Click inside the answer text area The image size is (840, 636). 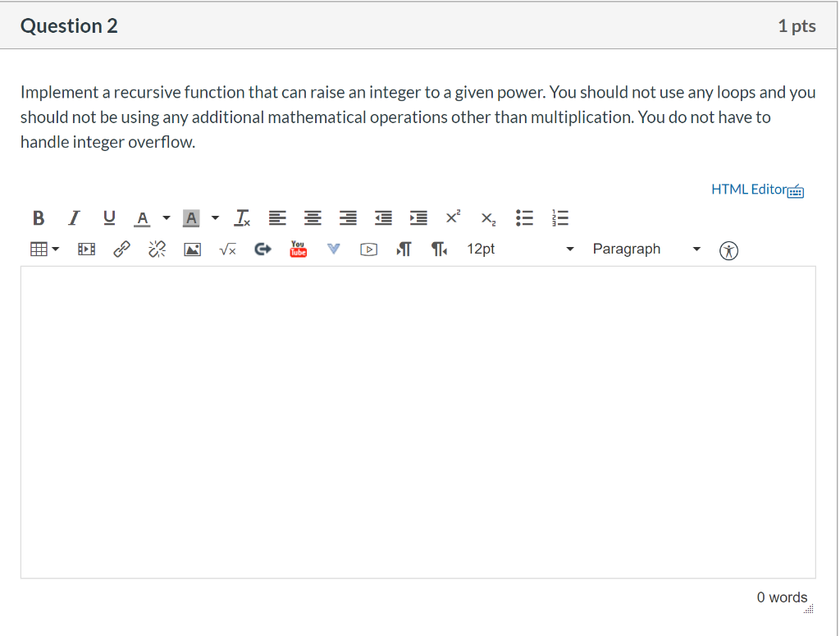[x=418, y=419]
